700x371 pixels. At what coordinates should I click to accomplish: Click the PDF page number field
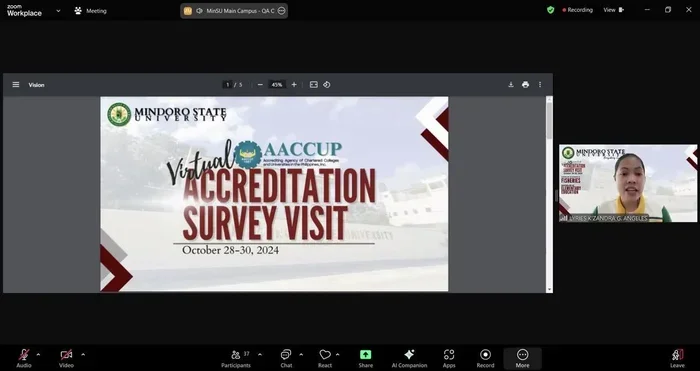[228, 85]
